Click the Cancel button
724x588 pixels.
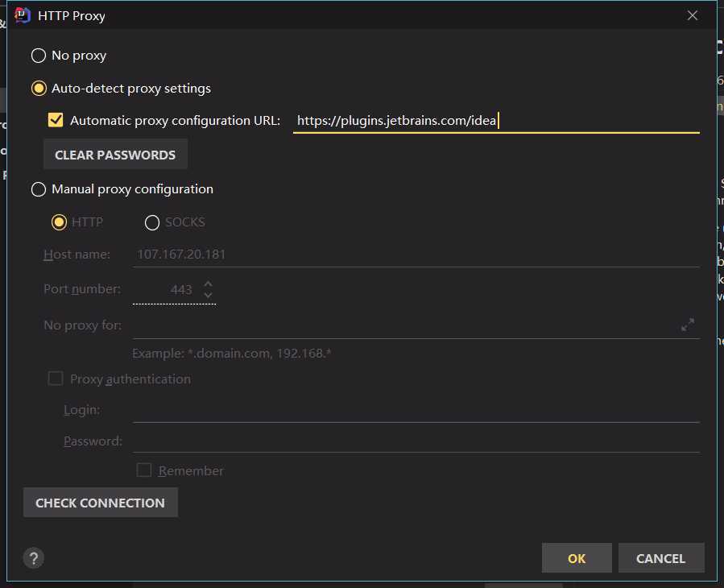click(660, 558)
